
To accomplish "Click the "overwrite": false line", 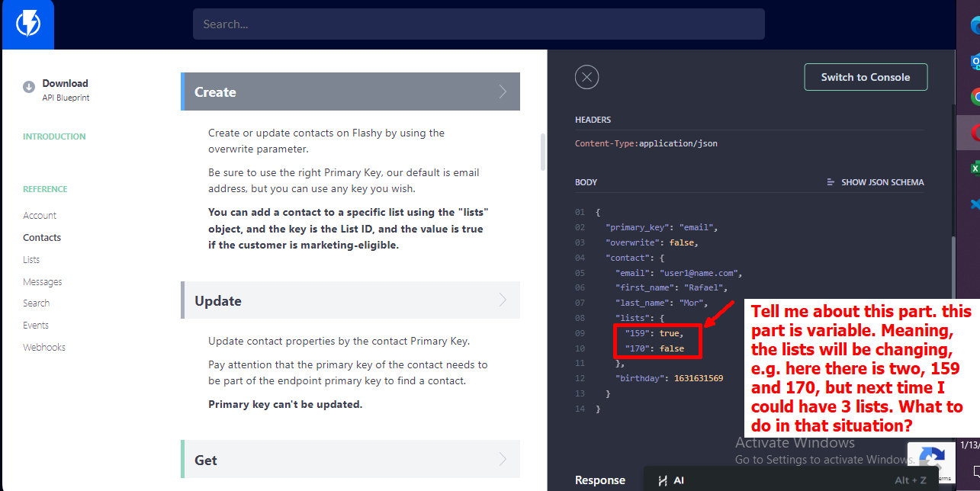I will coord(652,242).
